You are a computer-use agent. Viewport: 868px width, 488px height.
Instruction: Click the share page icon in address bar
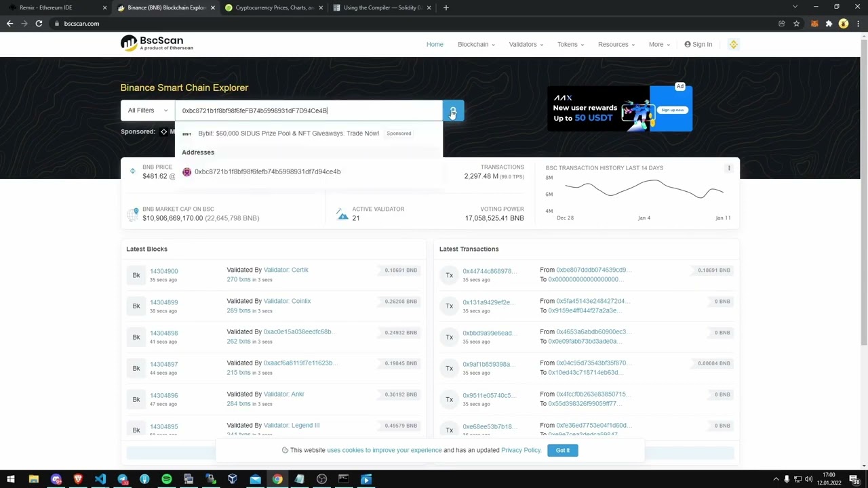click(782, 24)
